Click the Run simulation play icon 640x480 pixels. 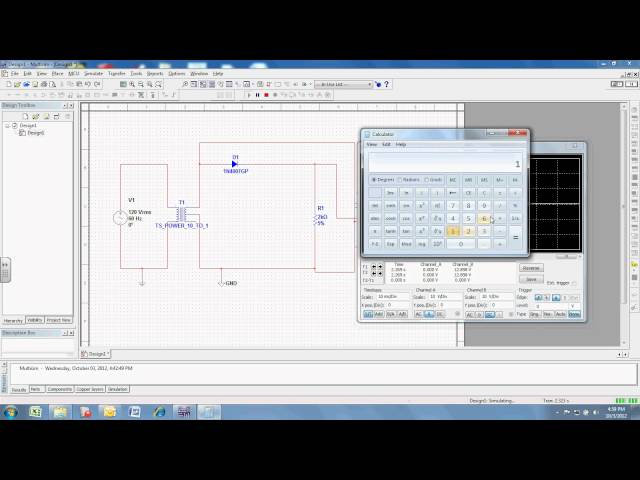click(x=249, y=95)
